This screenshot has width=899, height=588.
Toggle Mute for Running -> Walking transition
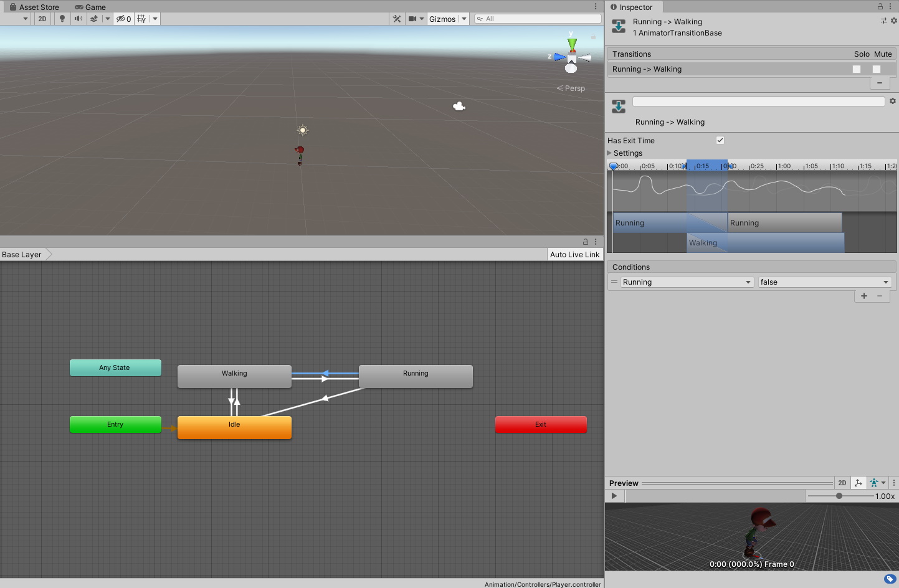pos(876,69)
